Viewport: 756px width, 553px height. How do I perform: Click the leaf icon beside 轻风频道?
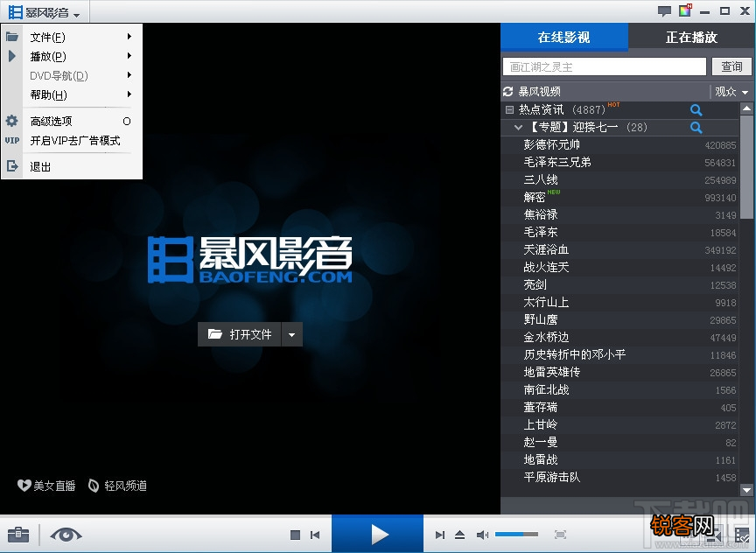94,486
